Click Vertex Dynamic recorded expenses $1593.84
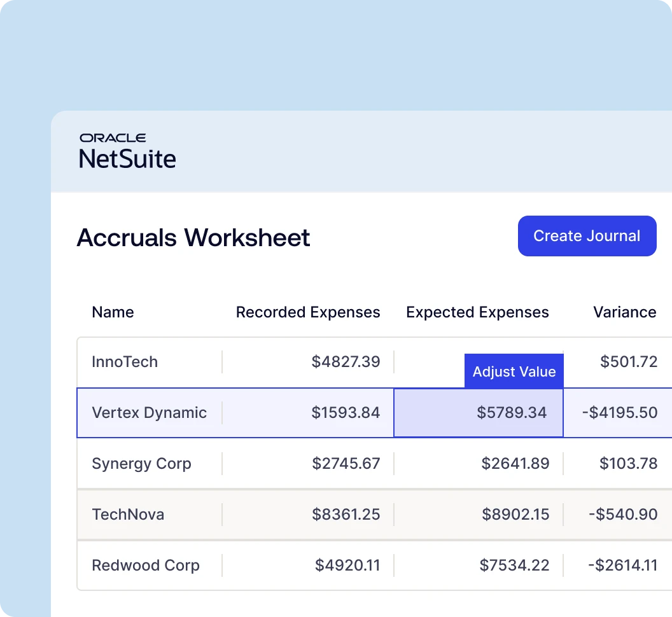This screenshot has height=617, width=672. coord(346,413)
